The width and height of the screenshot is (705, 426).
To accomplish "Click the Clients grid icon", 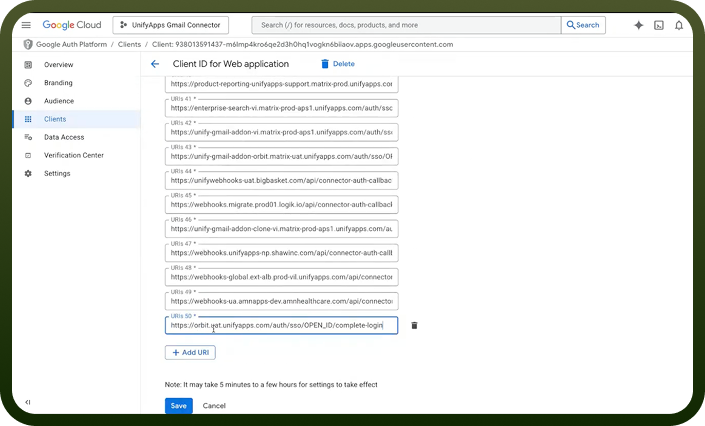I will click(x=28, y=119).
